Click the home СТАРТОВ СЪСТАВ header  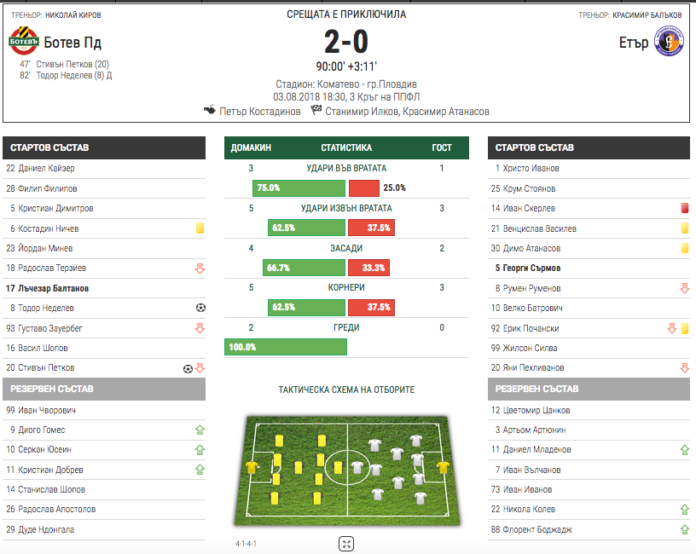(104, 148)
